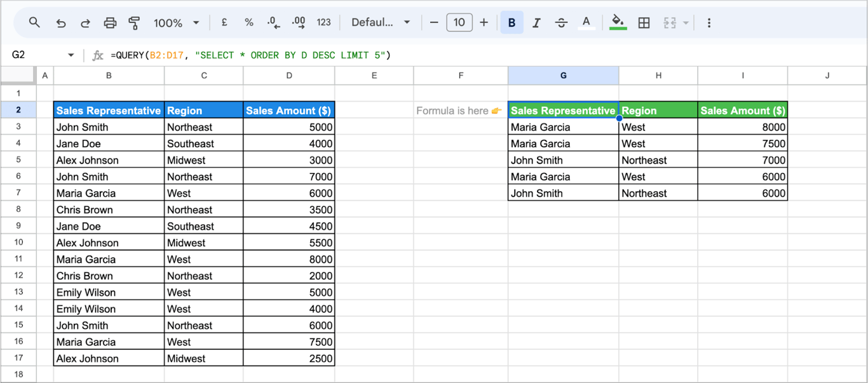868x383 pixels.
Task: Click the Merge cells icon
Action: 670,23
